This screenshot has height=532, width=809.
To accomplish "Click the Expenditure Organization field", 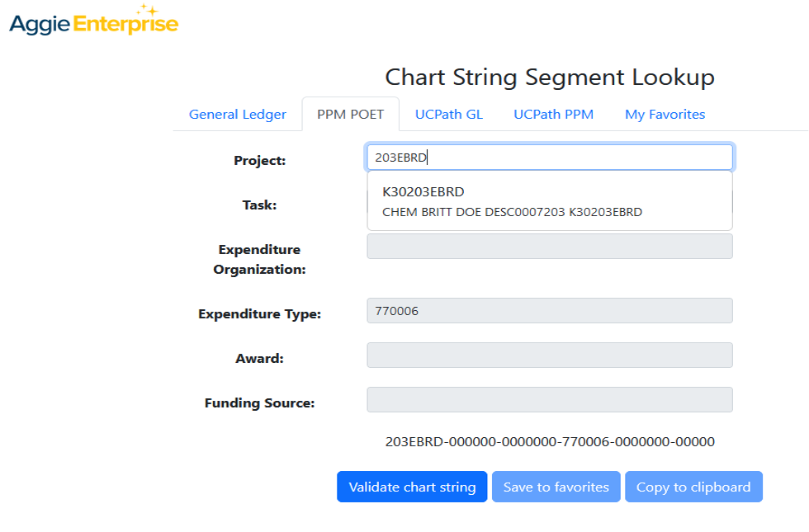I will point(549,246).
